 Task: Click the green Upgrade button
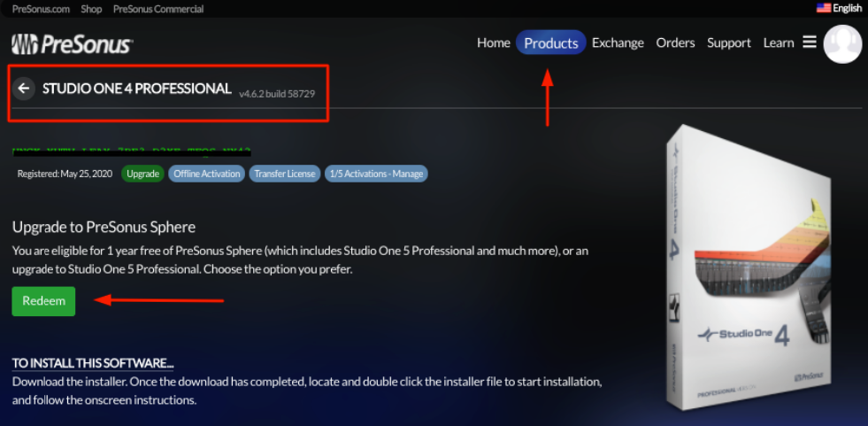[x=142, y=174]
